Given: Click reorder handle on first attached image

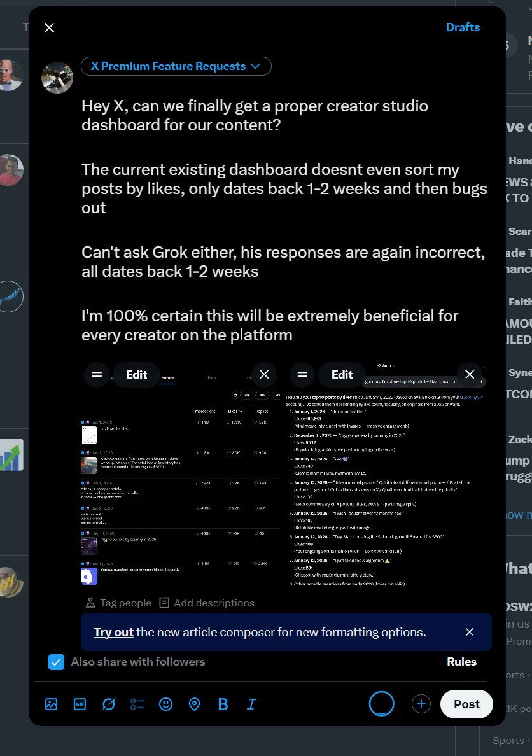Looking at the screenshot, I should tap(97, 375).
